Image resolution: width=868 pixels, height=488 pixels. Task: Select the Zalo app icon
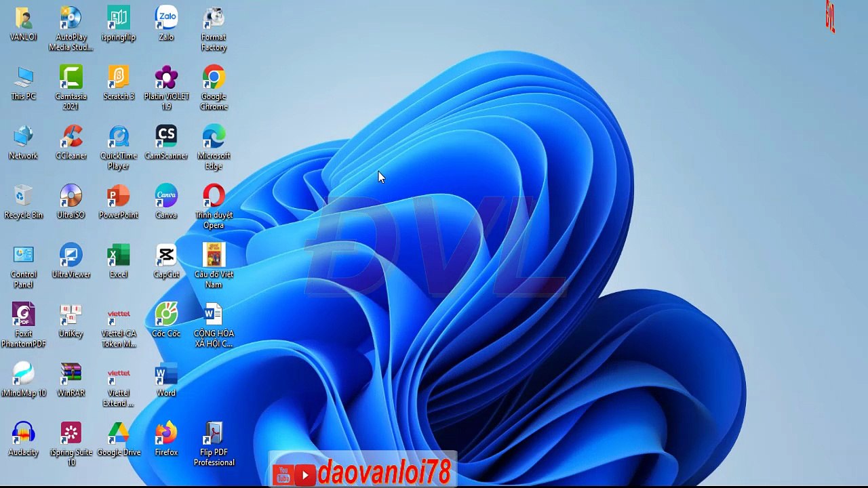point(166,18)
